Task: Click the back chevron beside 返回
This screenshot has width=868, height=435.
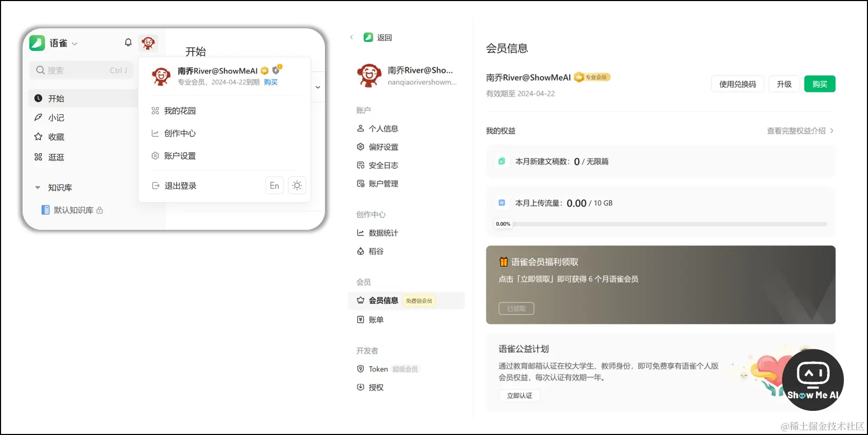Action: pyautogui.click(x=352, y=37)
